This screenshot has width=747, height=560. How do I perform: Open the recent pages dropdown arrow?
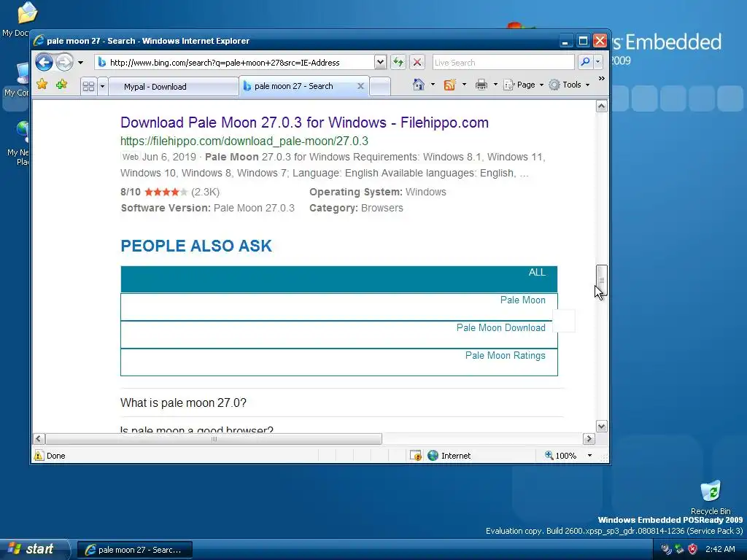pos(80,63)
